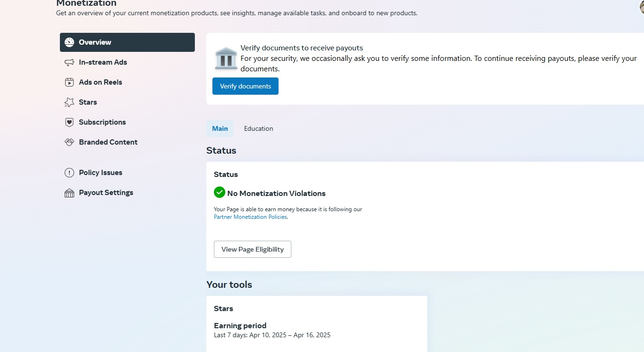Click the Payout Settings bank icon

69,193
